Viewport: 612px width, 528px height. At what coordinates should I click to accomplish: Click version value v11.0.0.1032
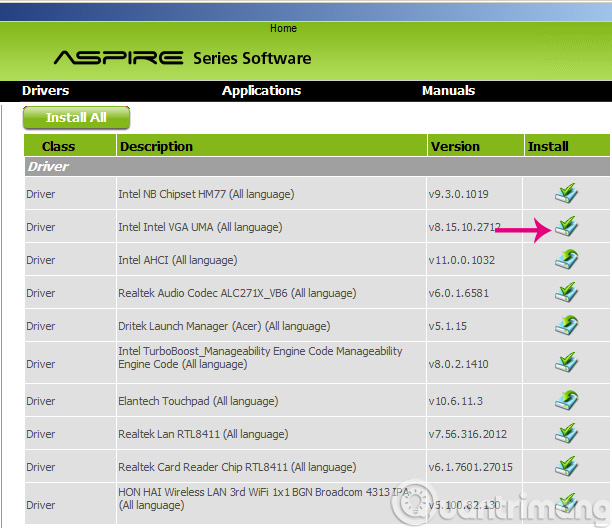(x=462, y=260)
